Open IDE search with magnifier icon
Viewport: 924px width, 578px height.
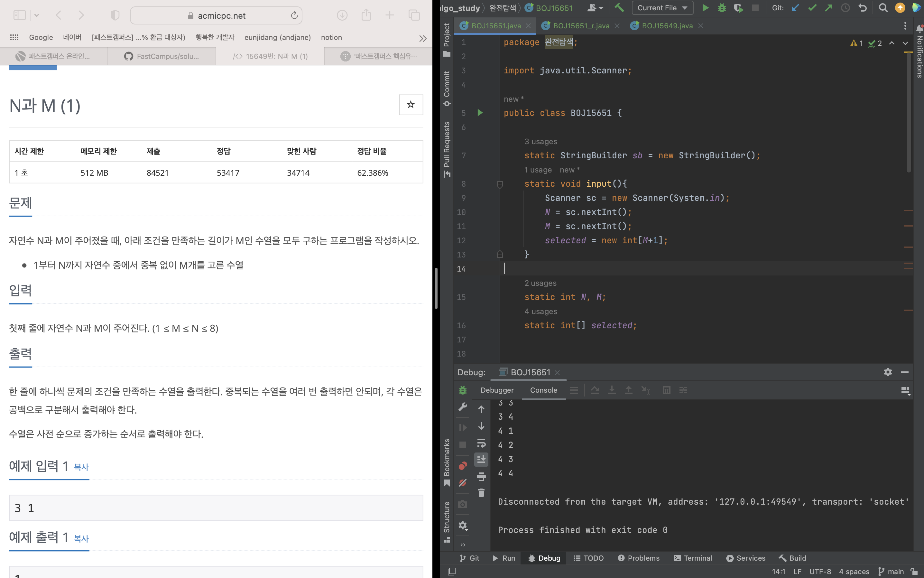[x=883, y=8]
